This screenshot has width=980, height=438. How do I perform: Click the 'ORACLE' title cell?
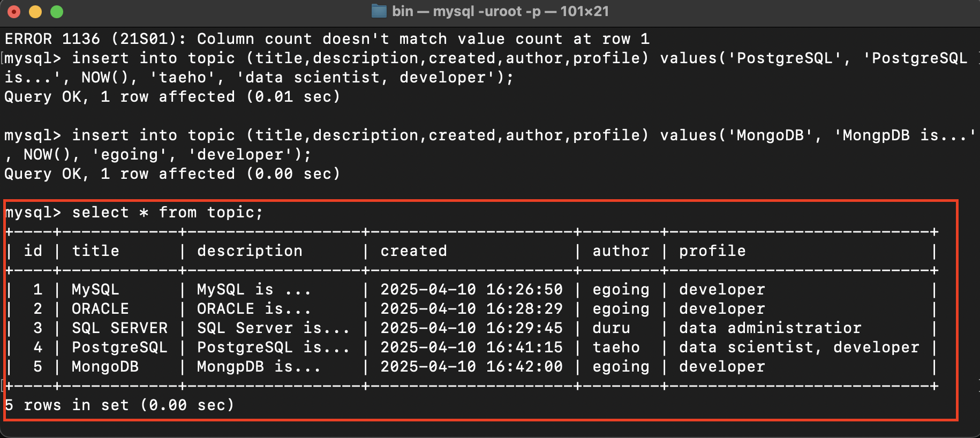[x=101, y=309]
